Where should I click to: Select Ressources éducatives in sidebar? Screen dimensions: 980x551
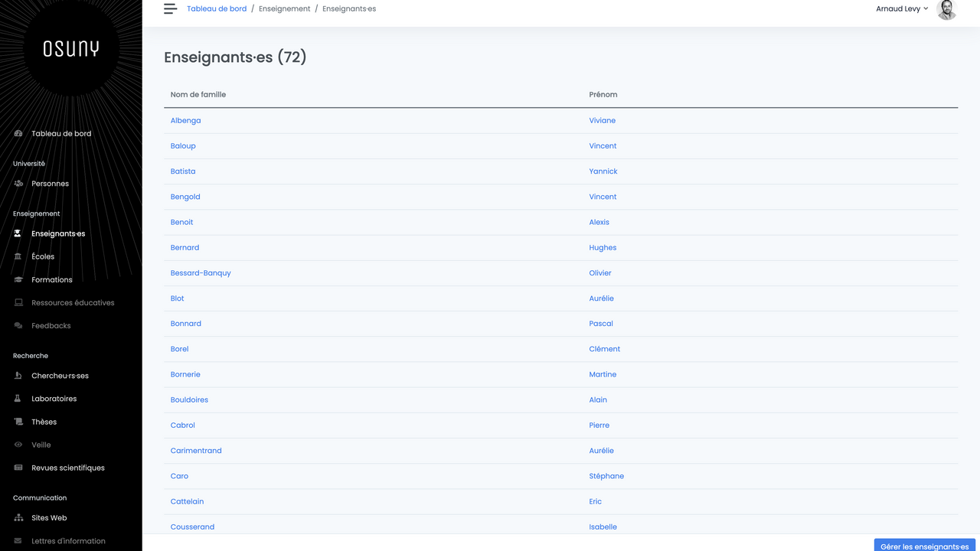[x=73, y=303]
